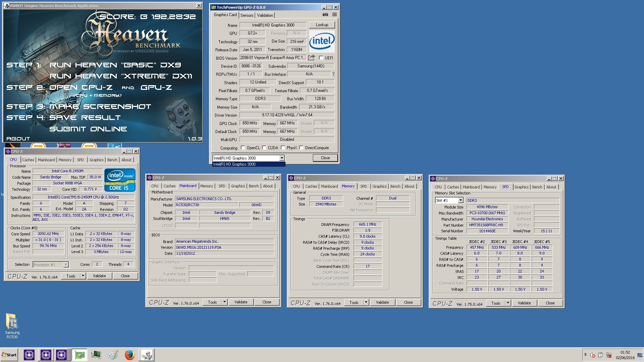Open GPU-Z from the taskbar graphics card icon
This screenshot has width=644, height=362.
pyautogui.click(x=79, y=355)
